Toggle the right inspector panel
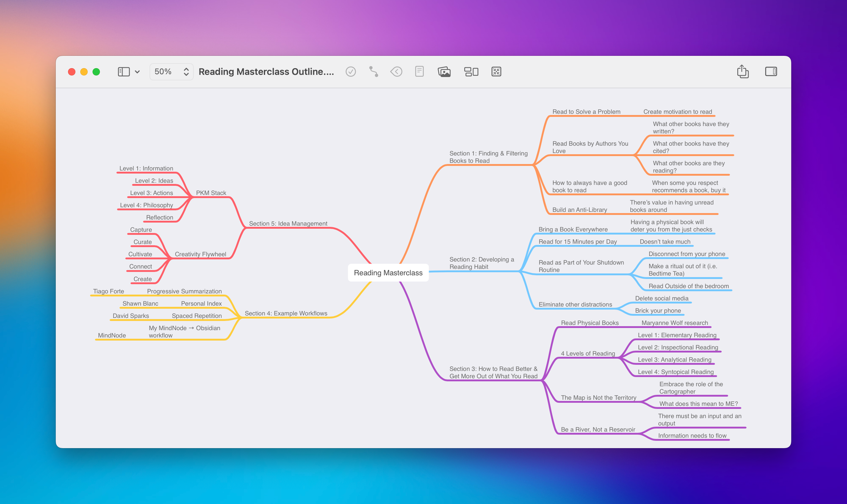The width and height of the screenshot is (847, 504). pyautogui.click(x=771, y=72)
